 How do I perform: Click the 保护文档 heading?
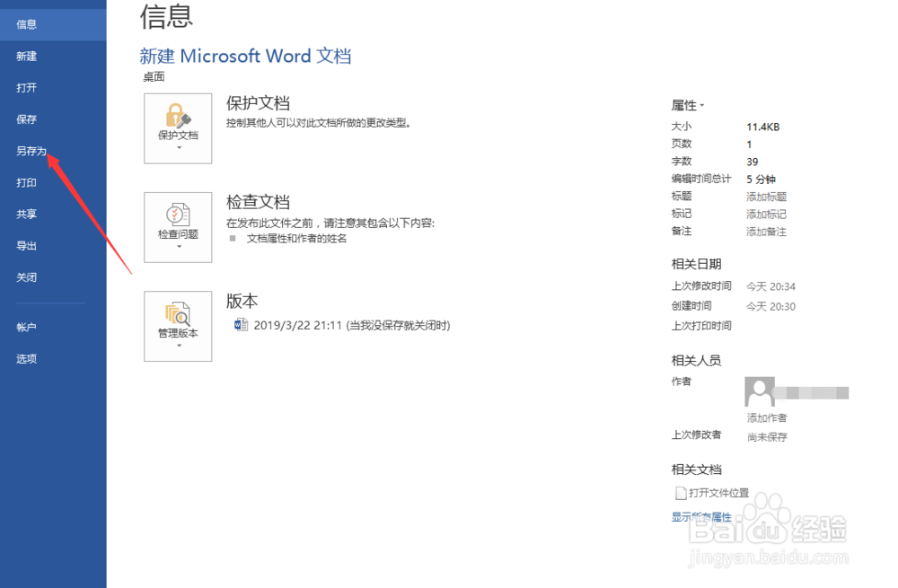(258, 103)
